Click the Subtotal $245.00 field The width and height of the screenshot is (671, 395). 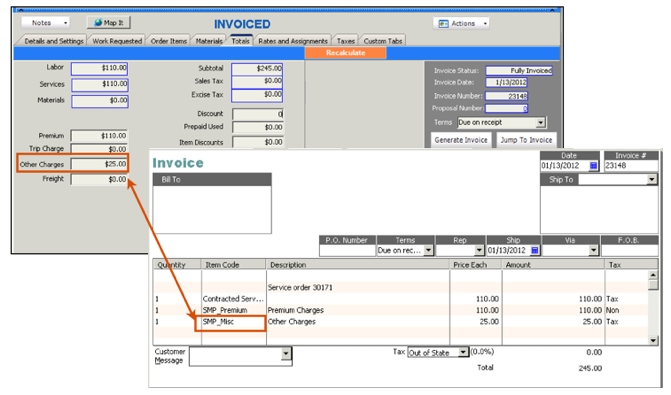(x=257, y=69)
